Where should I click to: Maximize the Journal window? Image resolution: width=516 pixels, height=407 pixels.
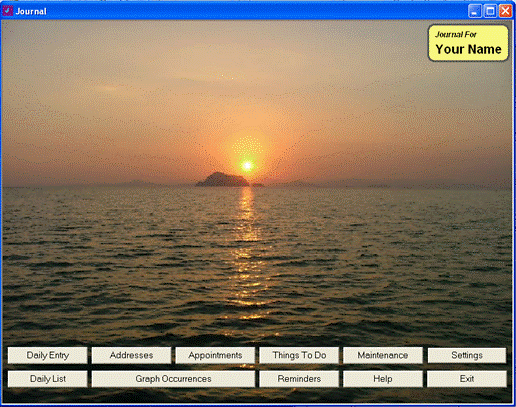(x=490, y=11)
